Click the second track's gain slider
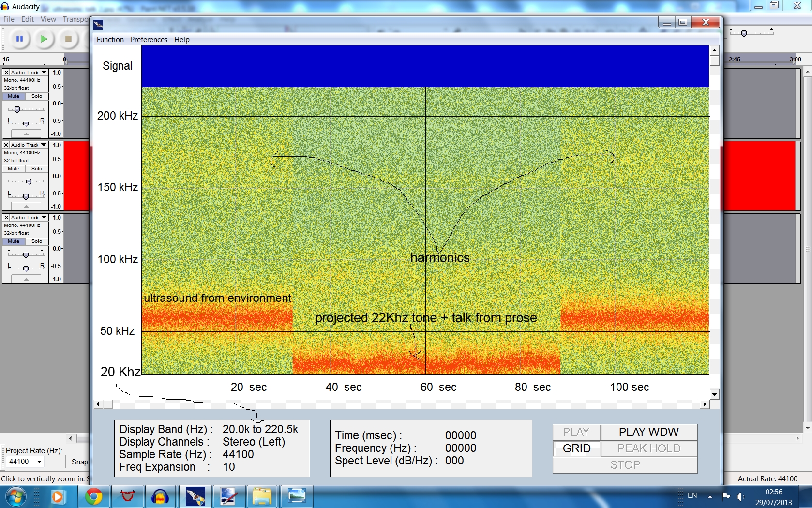 point(29,182)
